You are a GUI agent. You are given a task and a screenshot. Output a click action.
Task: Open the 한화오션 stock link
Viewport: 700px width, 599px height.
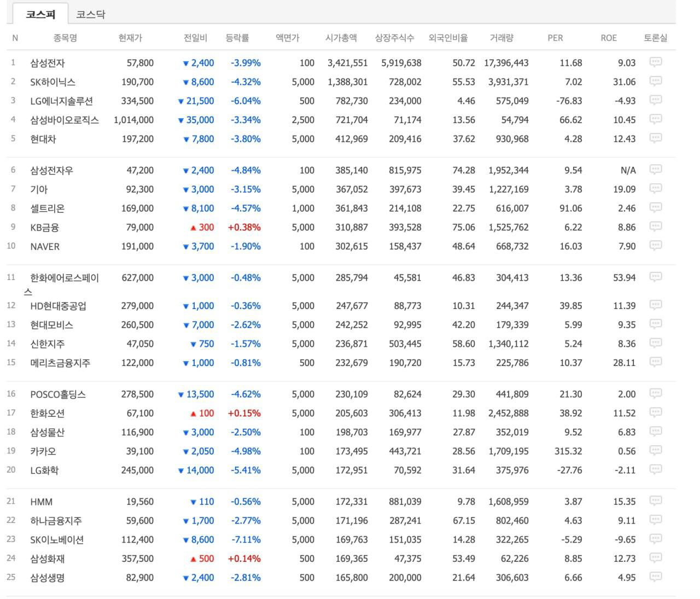pyautogui.click(x=48, y=413)
